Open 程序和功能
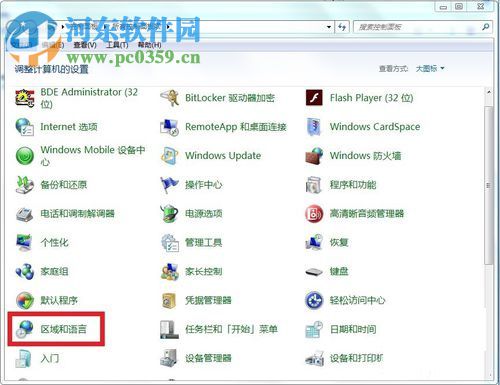This screenshot has height=385, width=500. 341,185
